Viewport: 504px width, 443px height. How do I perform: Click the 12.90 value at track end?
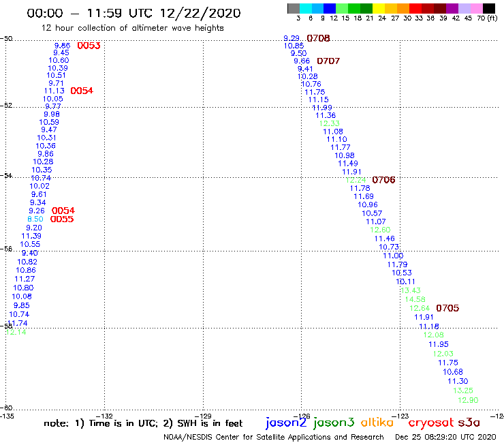click(x=468, y=400)
